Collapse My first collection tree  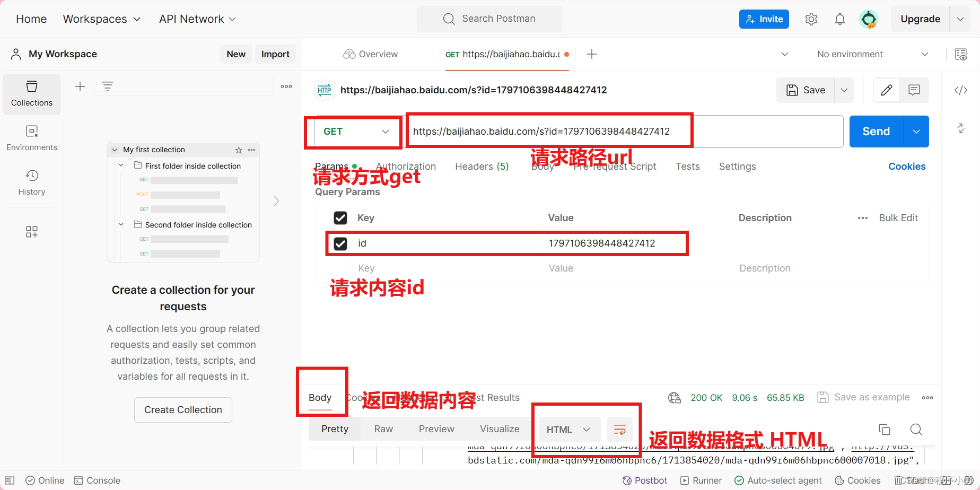click(x=115, y=150)
